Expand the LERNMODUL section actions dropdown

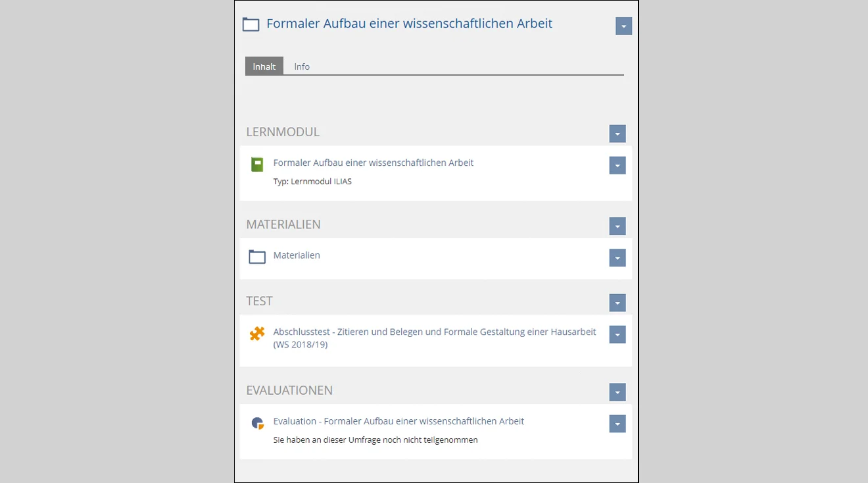pos(617,133)
